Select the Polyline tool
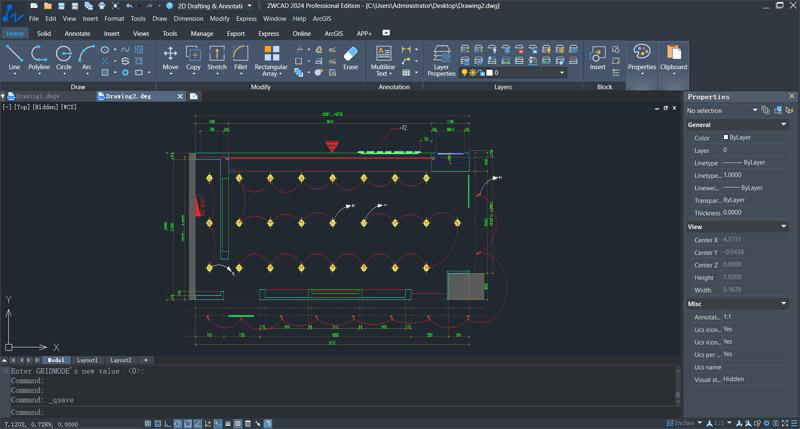Image resolution: width=800 pixels, height=429 pixels. [x=39, y=58]
